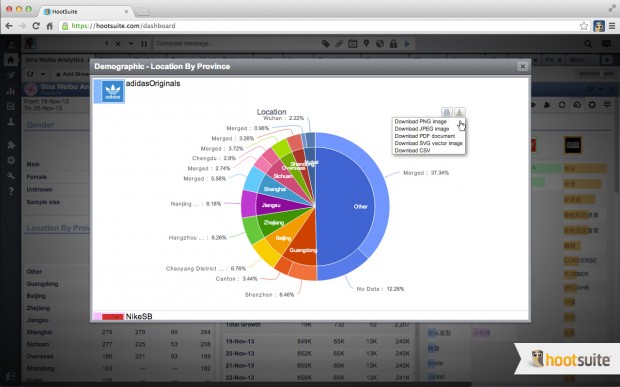Click the stream settings gear icon
Viewport: 620px width, 387px height.
592,105
